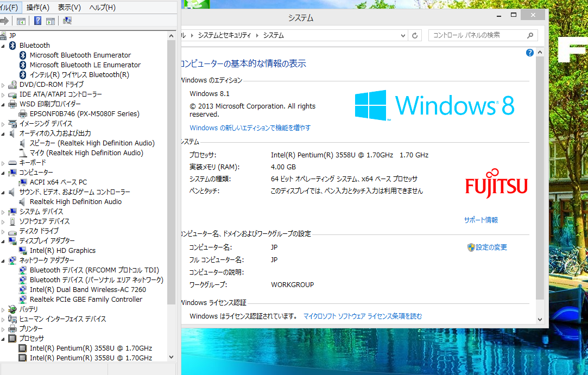Select Realtek PCIe GBE Family Controller
This screenshot has height=375, width=588.
[x=86, y=299]
